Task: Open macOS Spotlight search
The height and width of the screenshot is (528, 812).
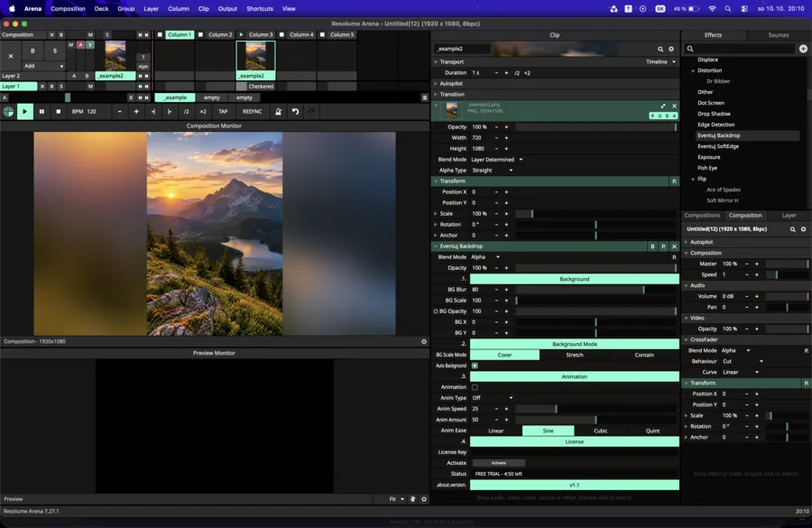Action: pos(728,9)
